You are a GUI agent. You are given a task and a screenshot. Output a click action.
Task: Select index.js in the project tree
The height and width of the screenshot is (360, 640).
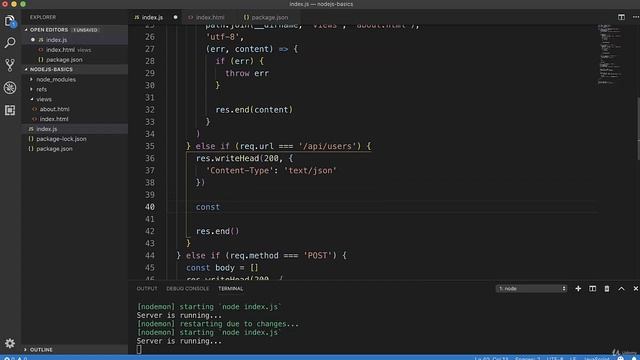point(47,129)
